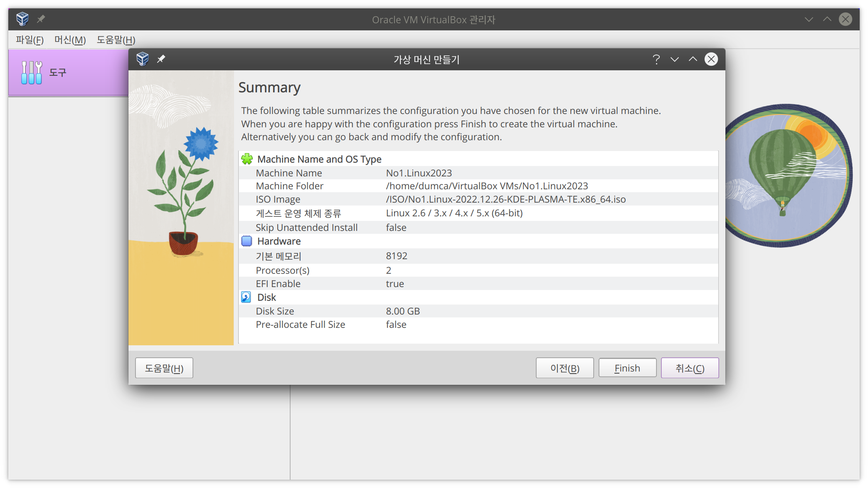
Task: Cancel the wizard with 취소(C)
Action: pos(690,368)
